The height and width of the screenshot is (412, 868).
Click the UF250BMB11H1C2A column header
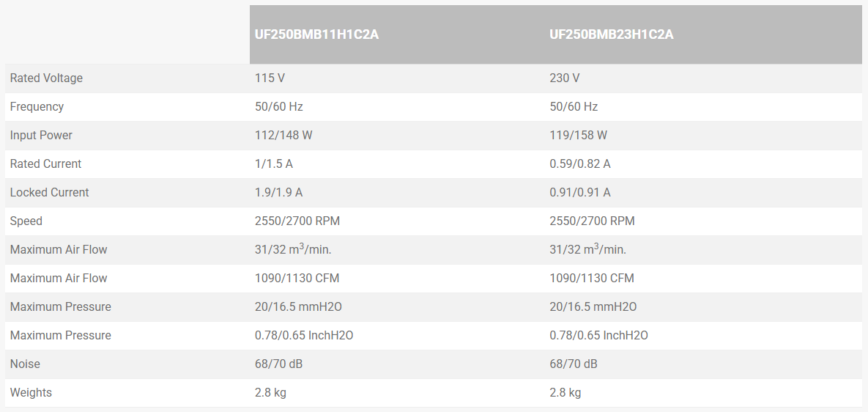pos(316,34)
